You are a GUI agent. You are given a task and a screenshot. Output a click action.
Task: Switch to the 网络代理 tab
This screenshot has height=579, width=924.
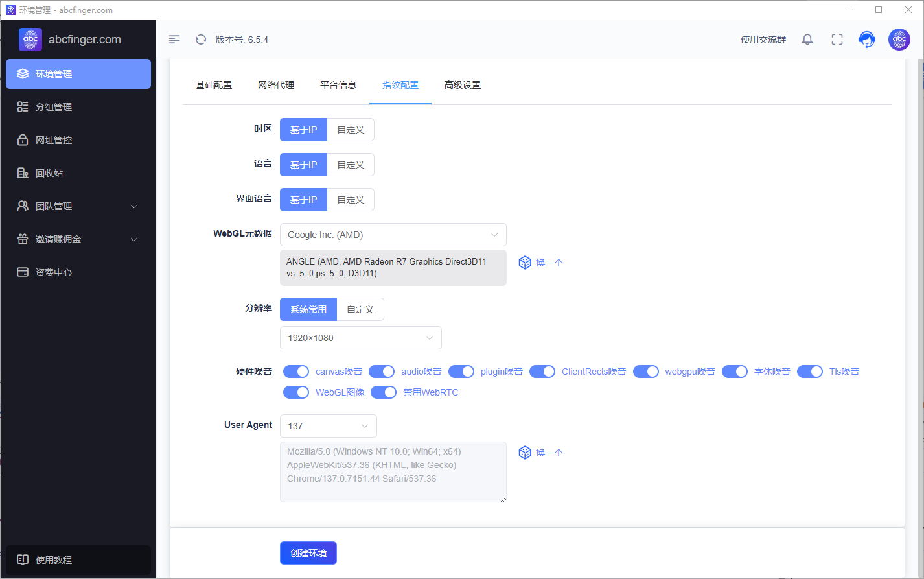pos(276,85)
